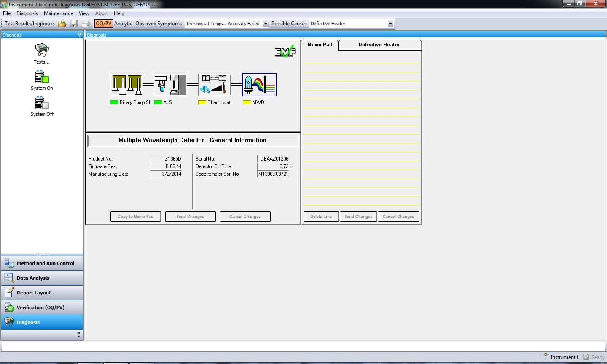
Task: Click the EMF status icon
Action: click(x=285, y=51)
